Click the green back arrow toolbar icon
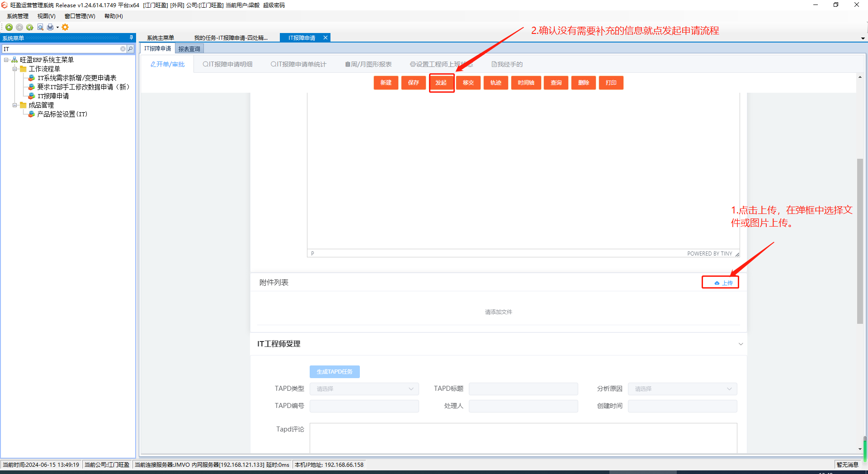Viewport: 868px width, 474px height. tap(9, 27)
